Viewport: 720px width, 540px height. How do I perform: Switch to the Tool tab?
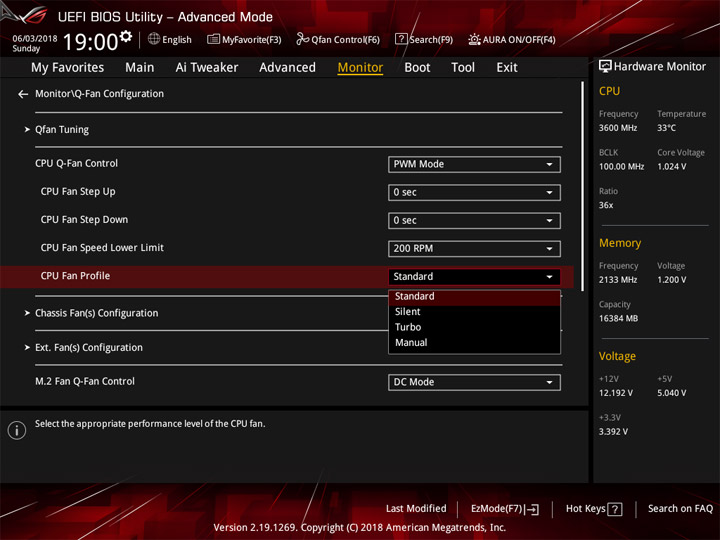(463, 68)
